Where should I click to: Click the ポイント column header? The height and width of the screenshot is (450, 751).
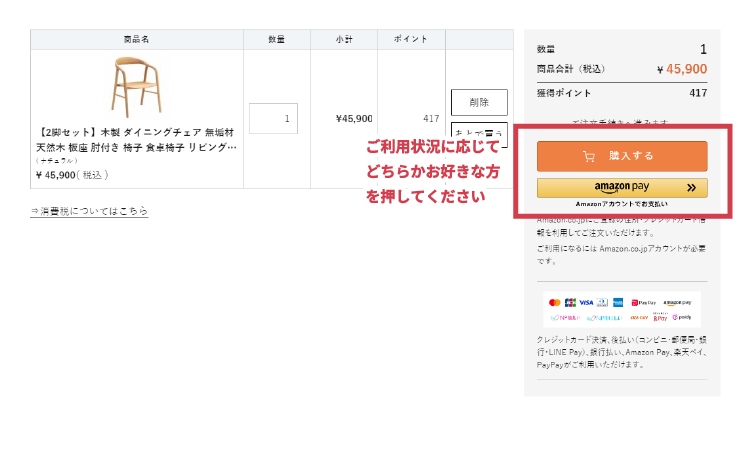click(410, 39)
